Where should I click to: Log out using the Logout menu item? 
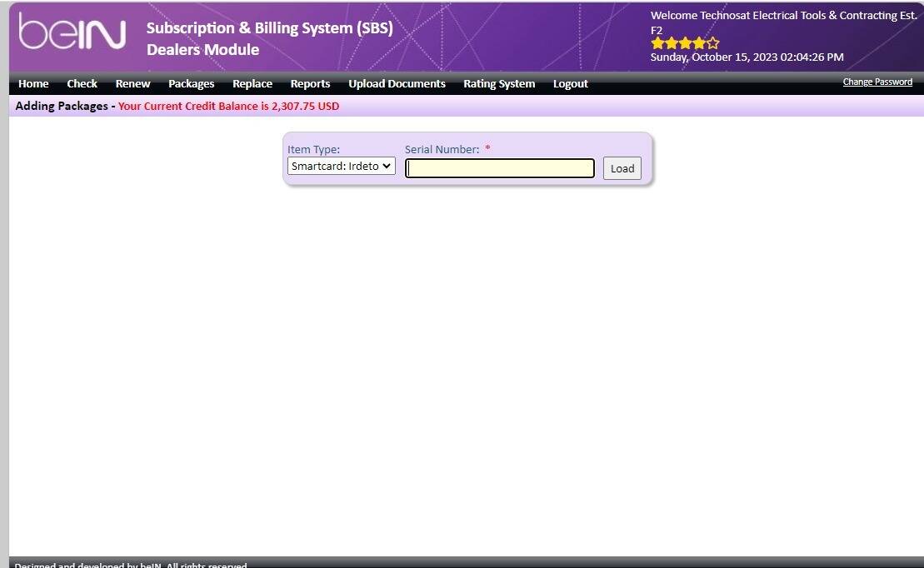coord(570,84)
